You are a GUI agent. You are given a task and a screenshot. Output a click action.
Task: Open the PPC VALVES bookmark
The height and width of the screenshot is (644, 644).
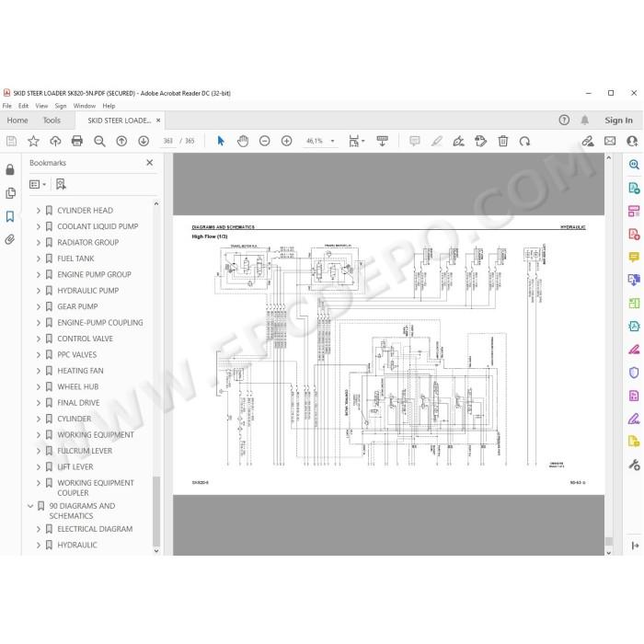pyautogui.click(x=76, y=354)
